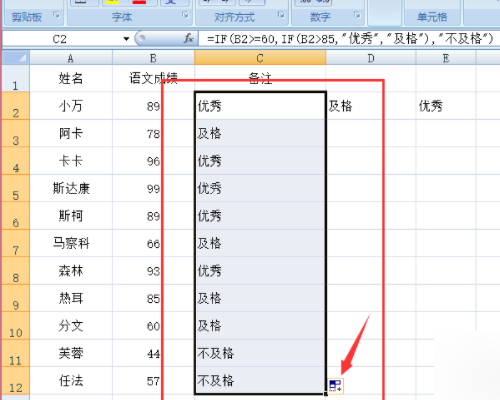Select the name cell 热耳
This screenshot has width=500, height=400.
click(x=71, y=298)
